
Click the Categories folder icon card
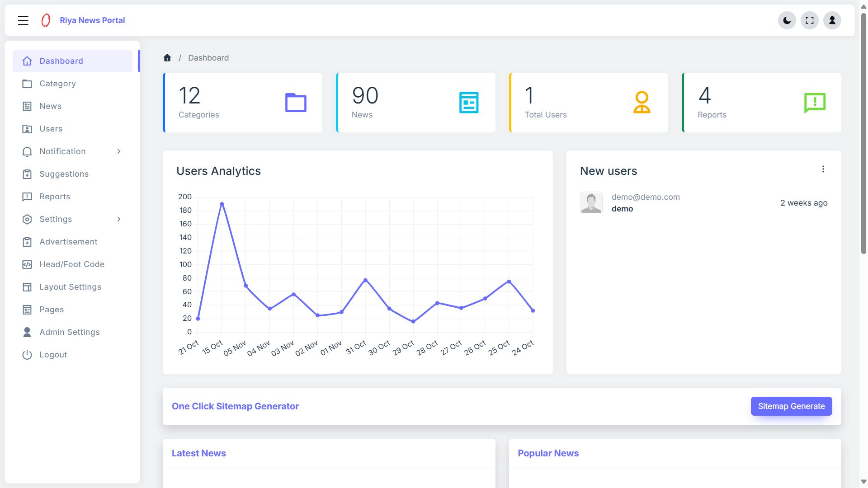[296, 103]
